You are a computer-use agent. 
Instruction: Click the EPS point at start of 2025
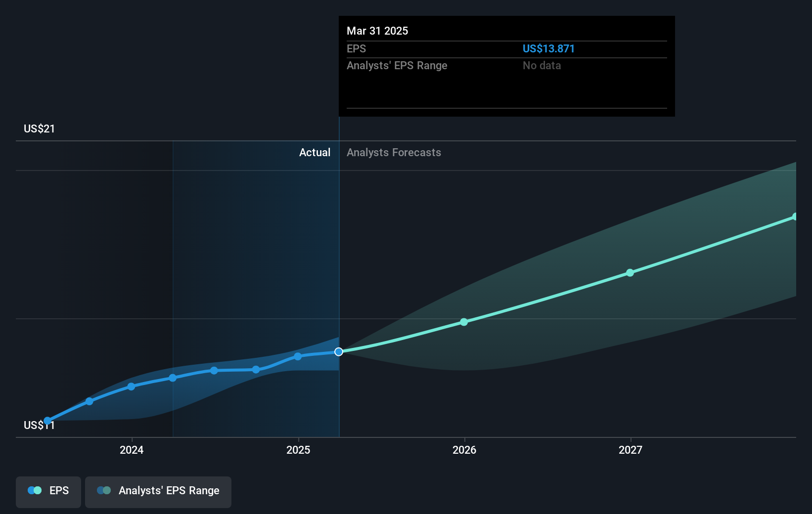pyautogui.click(x=298, y=356)
